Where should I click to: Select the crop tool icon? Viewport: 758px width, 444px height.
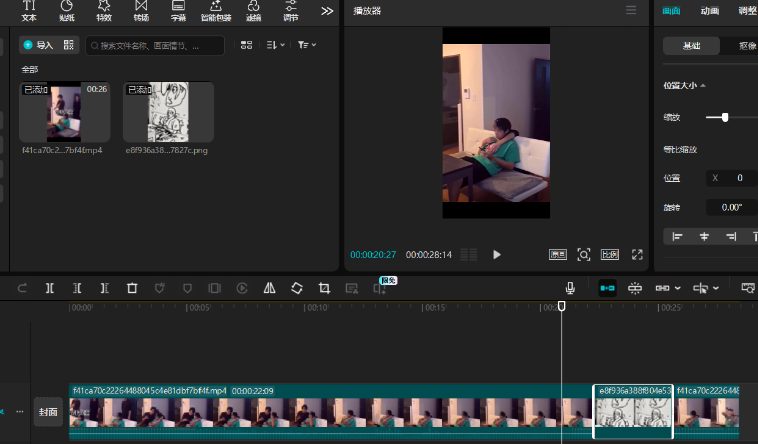tap(324, 288)
